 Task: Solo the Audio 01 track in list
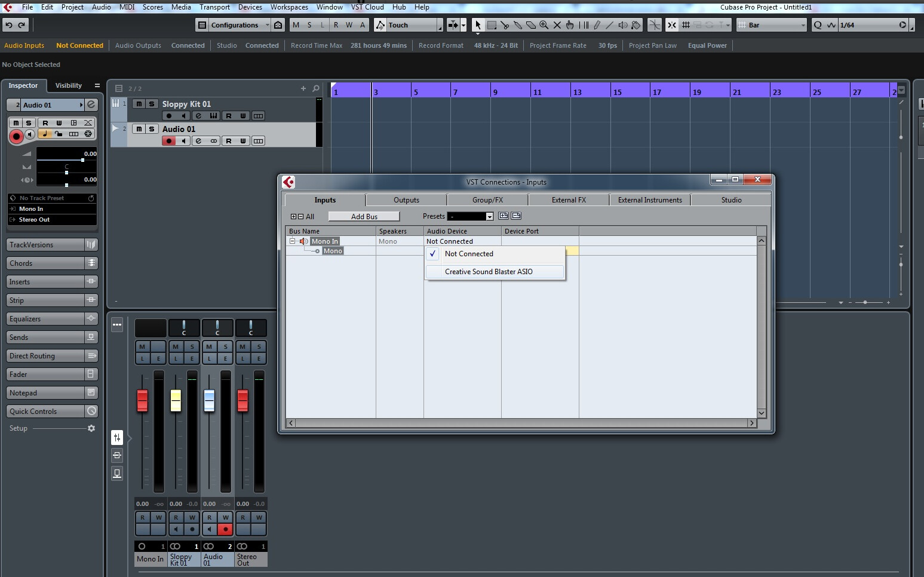pos(152,129)
